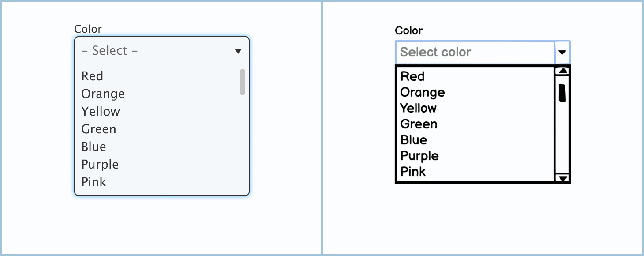Click the 'Select color' placeholder input field
Screen dimensions: 644x256
tap(468, 52)
